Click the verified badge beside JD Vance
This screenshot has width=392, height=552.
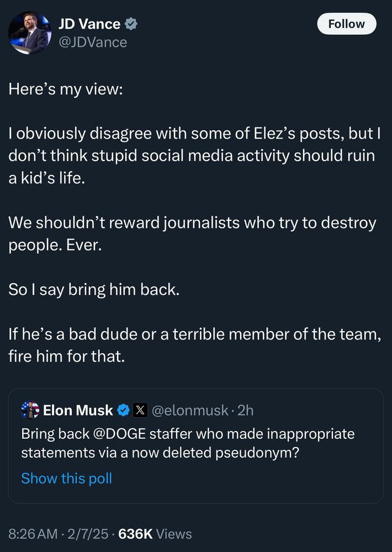131,24
